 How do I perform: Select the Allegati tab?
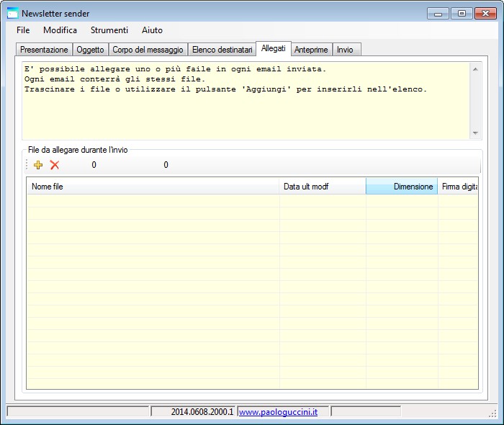coord(274,48)
